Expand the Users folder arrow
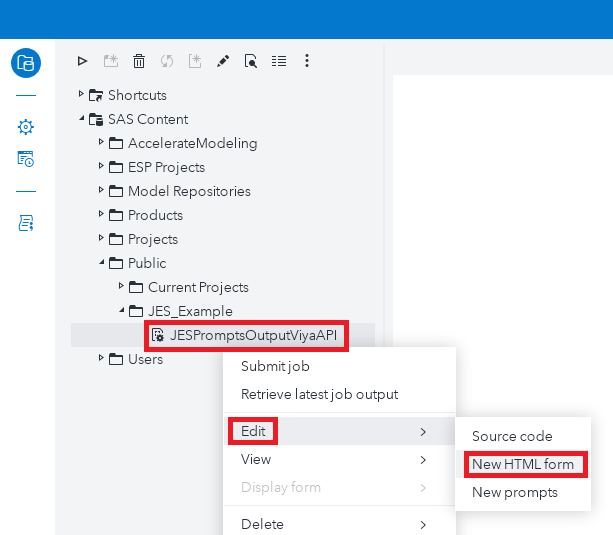The height and width of the screenshot is (535, 613). coord(101,357)
